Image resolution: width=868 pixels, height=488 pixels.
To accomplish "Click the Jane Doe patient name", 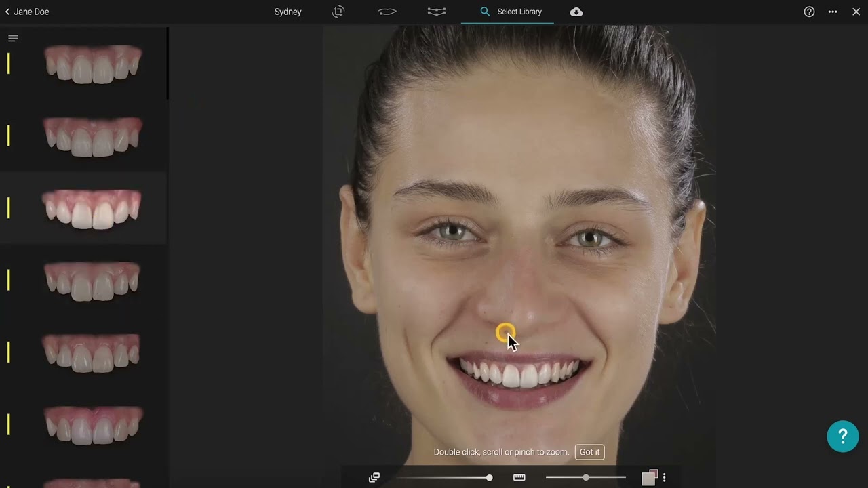I will (x=31, y=12).
